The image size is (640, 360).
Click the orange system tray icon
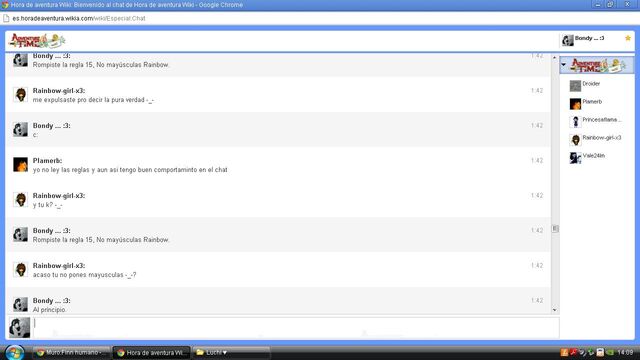tap(564, 352)
